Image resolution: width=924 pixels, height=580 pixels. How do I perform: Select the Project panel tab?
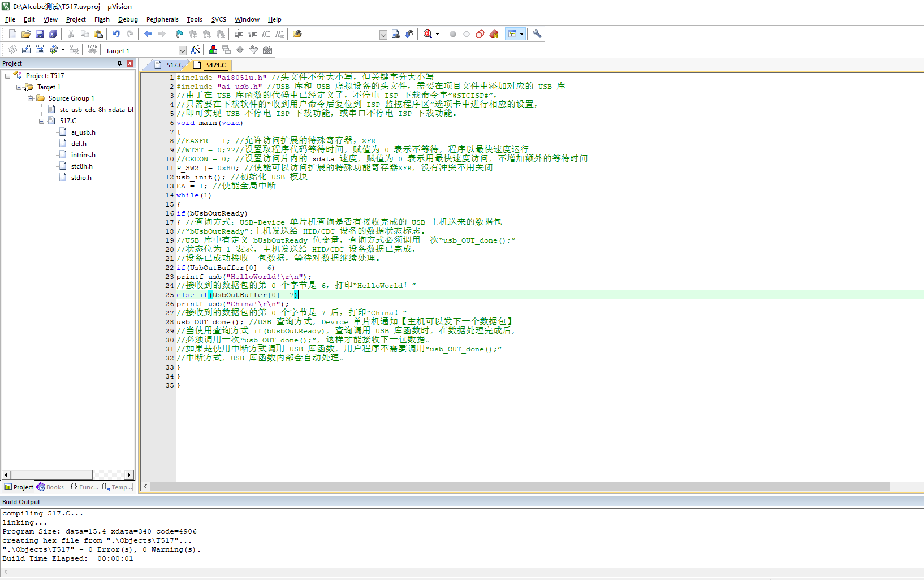[x=19, y=487]
